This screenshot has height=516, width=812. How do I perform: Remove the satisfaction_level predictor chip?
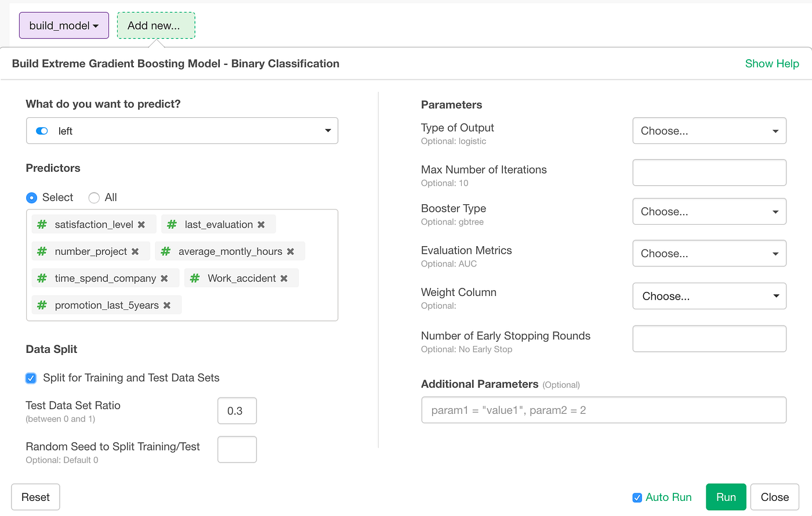[142, 223]
